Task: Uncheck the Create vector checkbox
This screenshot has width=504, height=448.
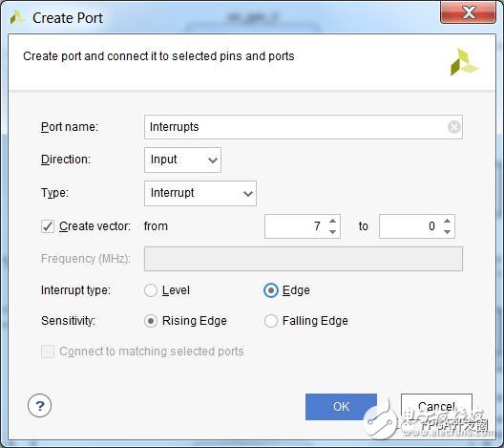Action: pos(48,226)
